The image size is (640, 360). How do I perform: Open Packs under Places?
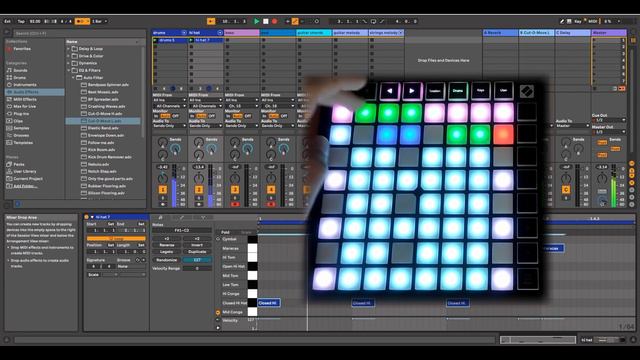point(19,164)
